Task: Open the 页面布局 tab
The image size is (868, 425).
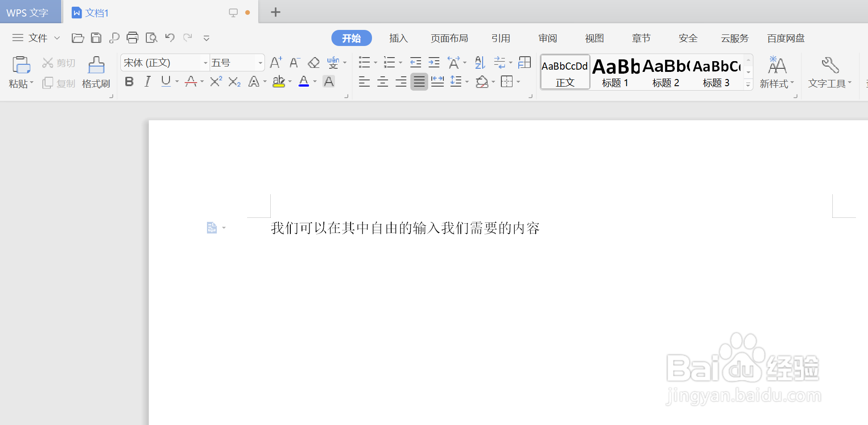Action: point(450,38)
